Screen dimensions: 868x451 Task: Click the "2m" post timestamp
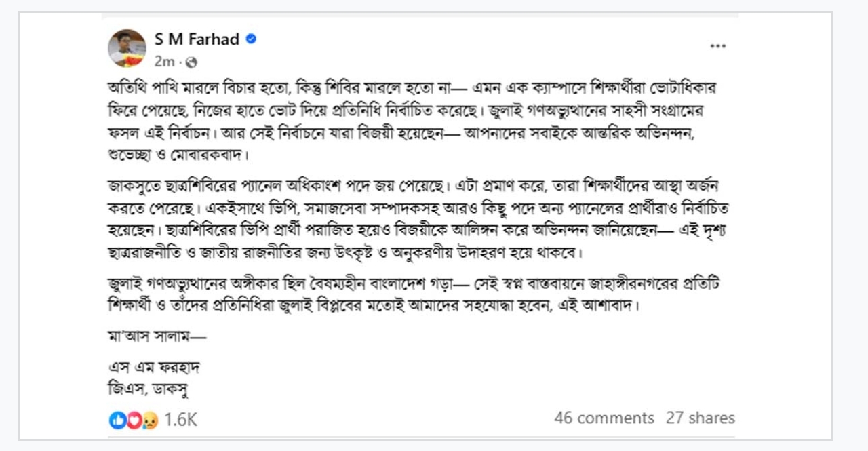point(164,62)
